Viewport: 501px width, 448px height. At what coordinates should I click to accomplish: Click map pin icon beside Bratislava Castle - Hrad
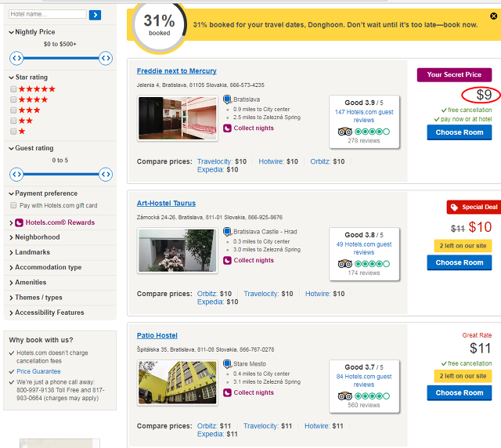[x=227, y=232]
